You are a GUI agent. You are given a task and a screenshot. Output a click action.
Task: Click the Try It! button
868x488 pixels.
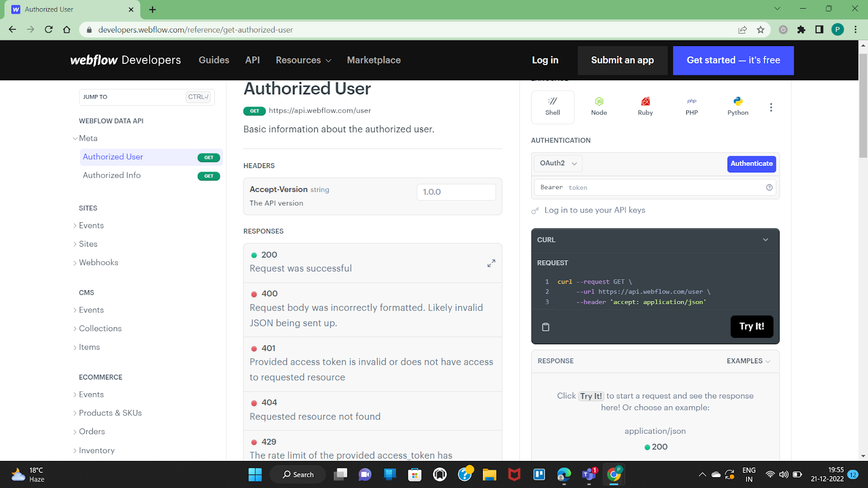point(751,326)
